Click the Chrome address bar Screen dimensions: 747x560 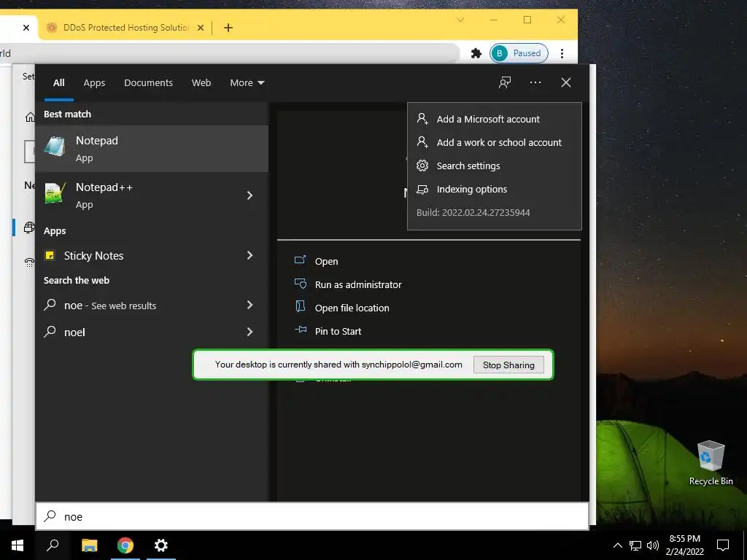[228, 53]
